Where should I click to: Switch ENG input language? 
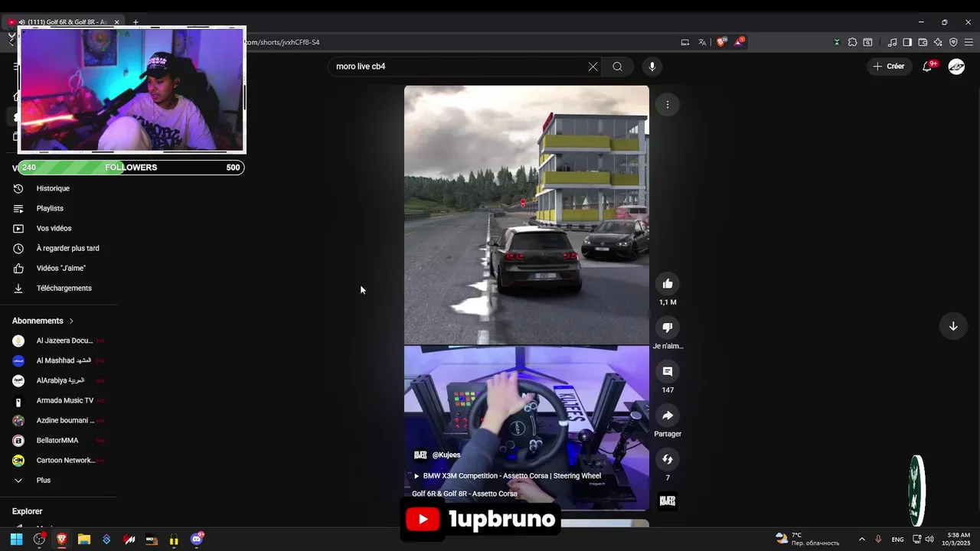897,540
